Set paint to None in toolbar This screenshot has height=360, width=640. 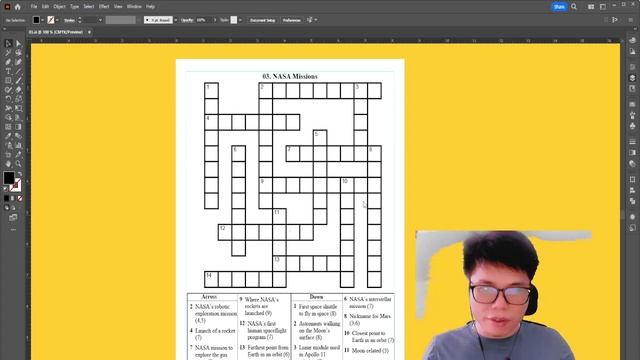(x=20, y=198)
